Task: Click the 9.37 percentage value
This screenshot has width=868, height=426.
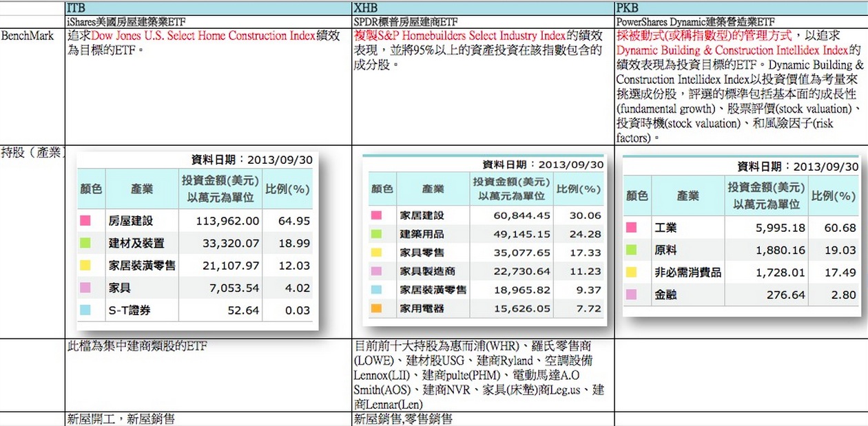Action: pyautogui.click(x=589, y=290)
